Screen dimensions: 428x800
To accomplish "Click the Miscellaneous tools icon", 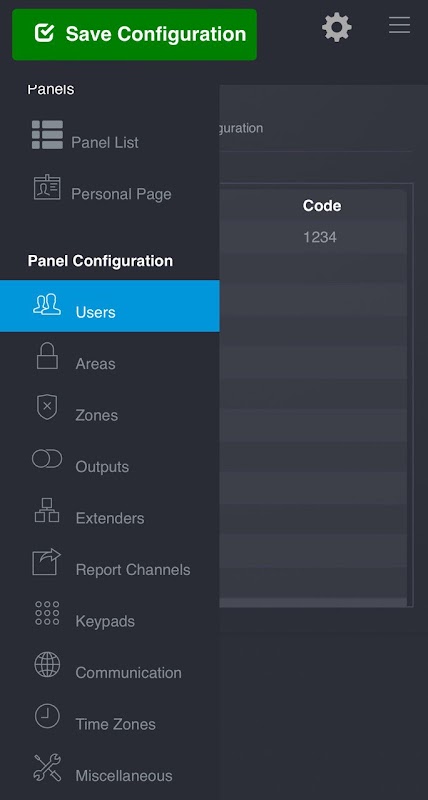I will coord(47,767).
